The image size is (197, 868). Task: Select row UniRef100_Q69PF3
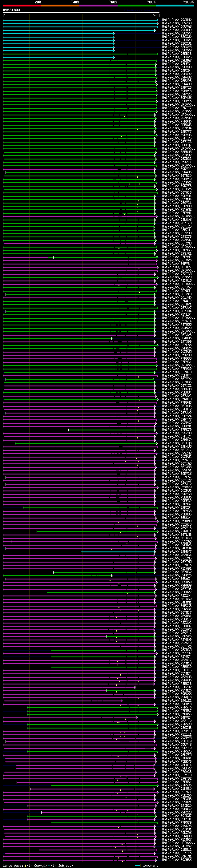point(177,731)
